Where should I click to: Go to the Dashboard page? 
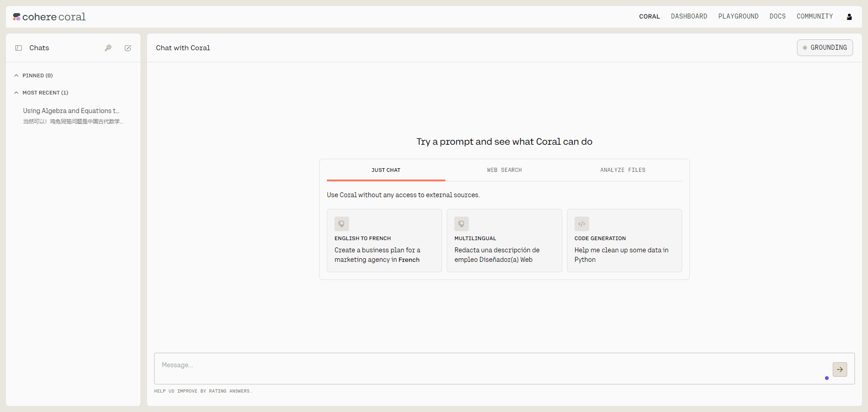point(689,16)
